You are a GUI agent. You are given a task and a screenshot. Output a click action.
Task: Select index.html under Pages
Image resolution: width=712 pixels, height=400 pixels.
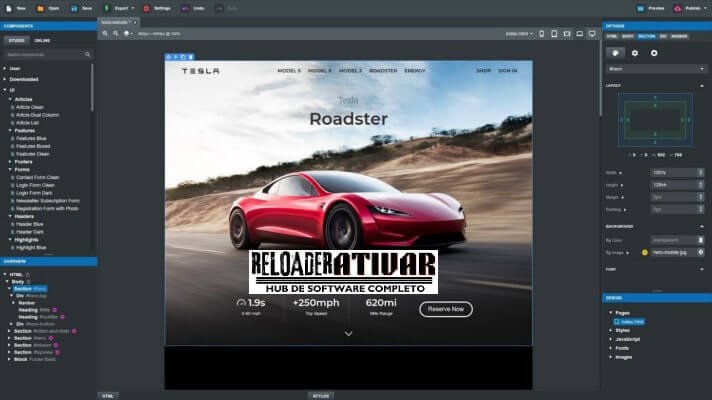[x=629, y=322]
